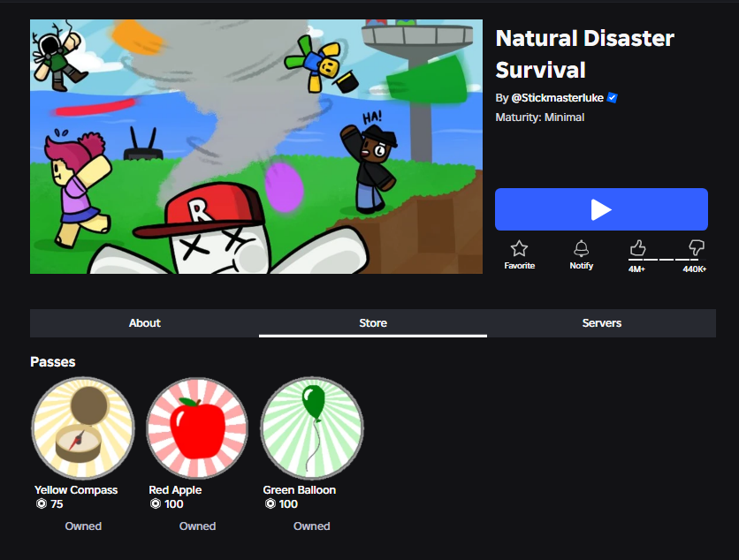Click Owned label under Red Apple
The height and width of the screenshot is (560, 739).
(197, 526)
